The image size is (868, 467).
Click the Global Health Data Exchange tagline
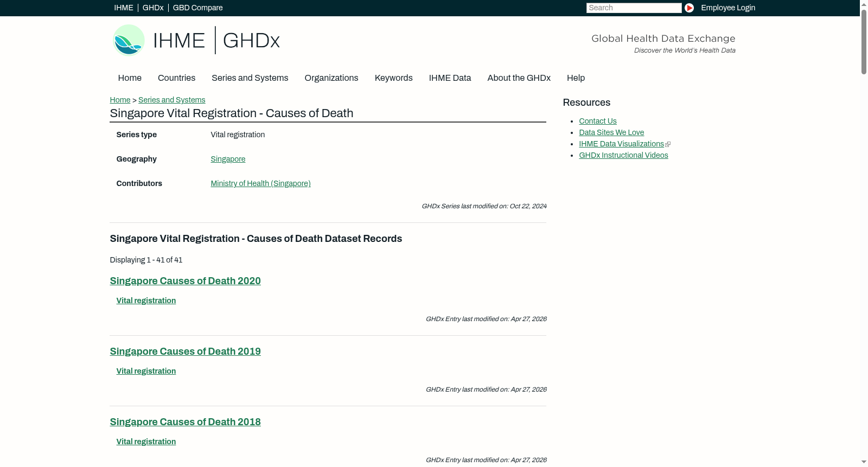pos(663,39)
